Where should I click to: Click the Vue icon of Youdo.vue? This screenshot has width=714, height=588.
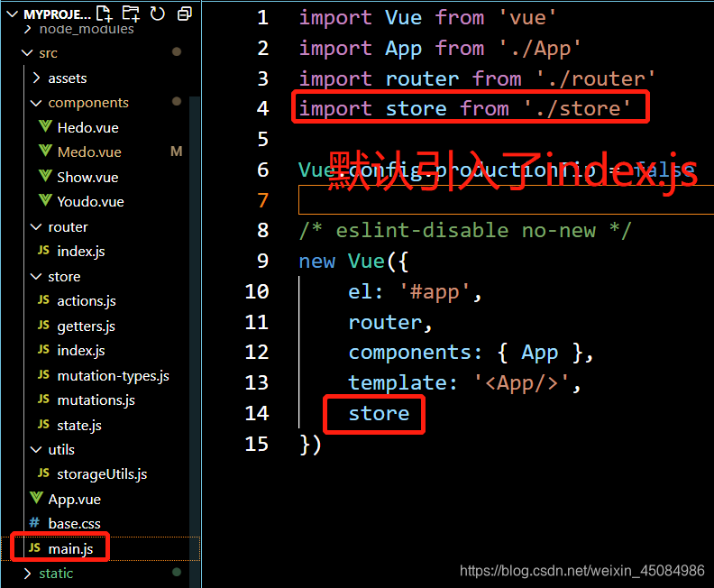click(x=45, y=200)
